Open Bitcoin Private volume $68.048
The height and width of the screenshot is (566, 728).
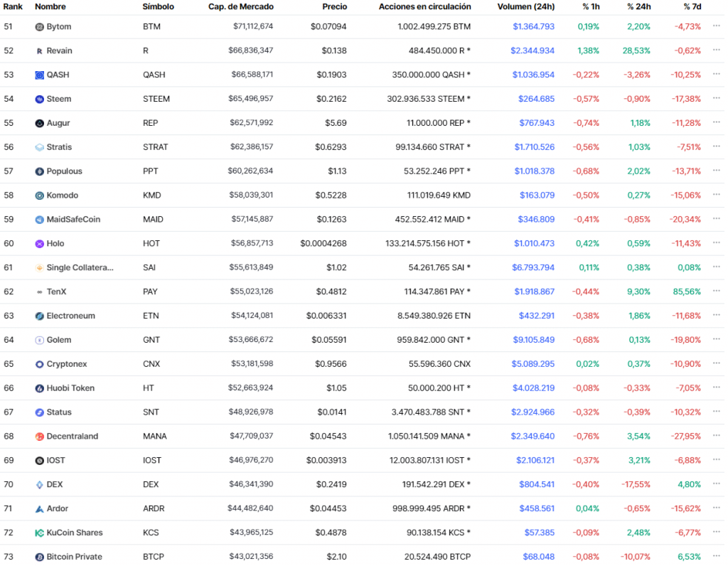(x=539, y=557)
